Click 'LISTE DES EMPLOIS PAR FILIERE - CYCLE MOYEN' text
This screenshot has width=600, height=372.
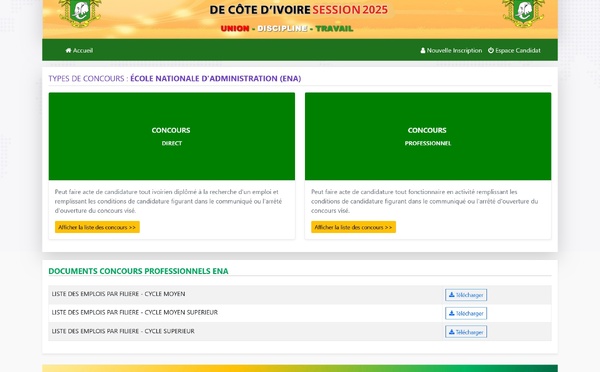[x=118, y=294]
